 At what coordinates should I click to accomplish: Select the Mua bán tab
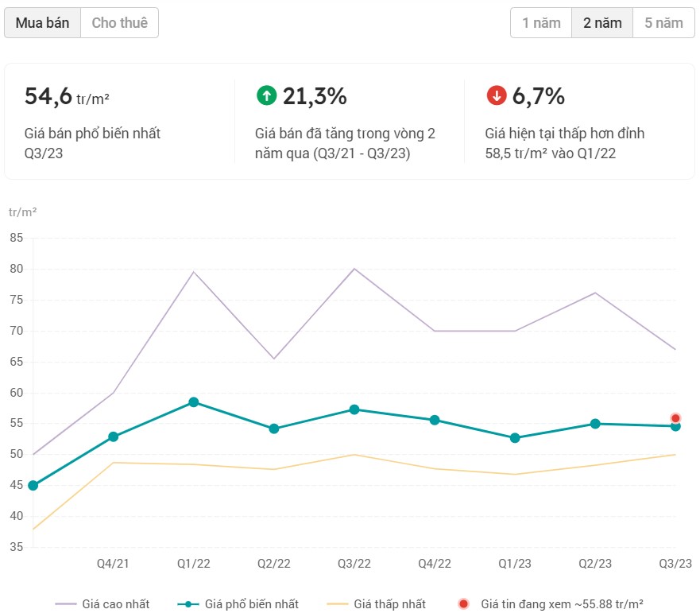point(42,23)
